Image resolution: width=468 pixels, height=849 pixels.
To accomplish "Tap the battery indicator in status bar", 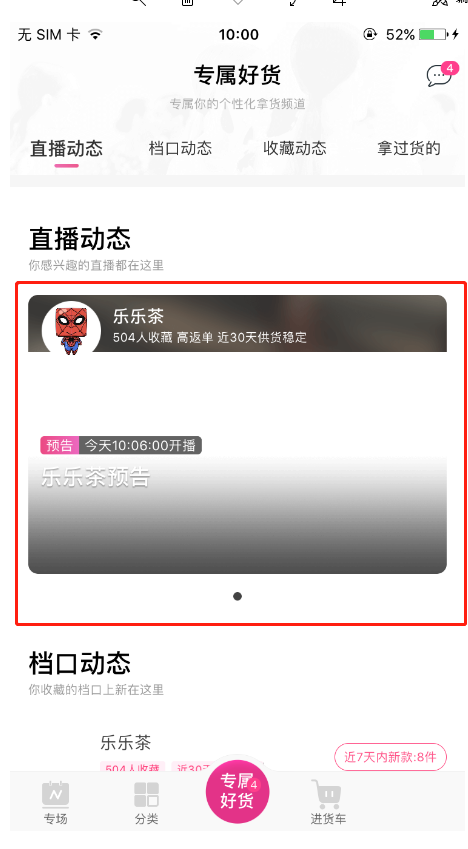I will 432,35.
